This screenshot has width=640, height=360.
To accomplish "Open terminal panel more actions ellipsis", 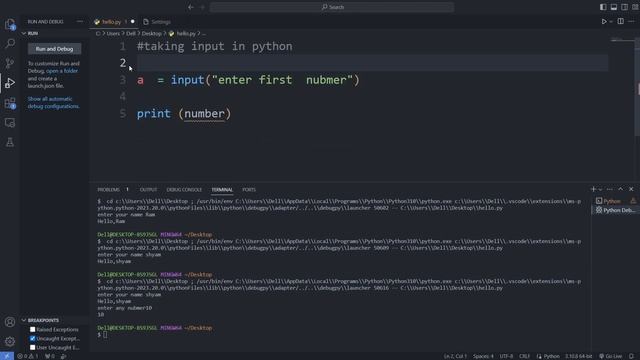I will pos(609,189).
